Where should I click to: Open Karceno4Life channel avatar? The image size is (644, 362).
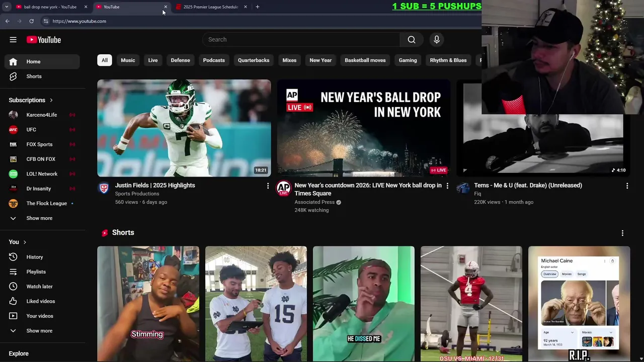point(13,115)
